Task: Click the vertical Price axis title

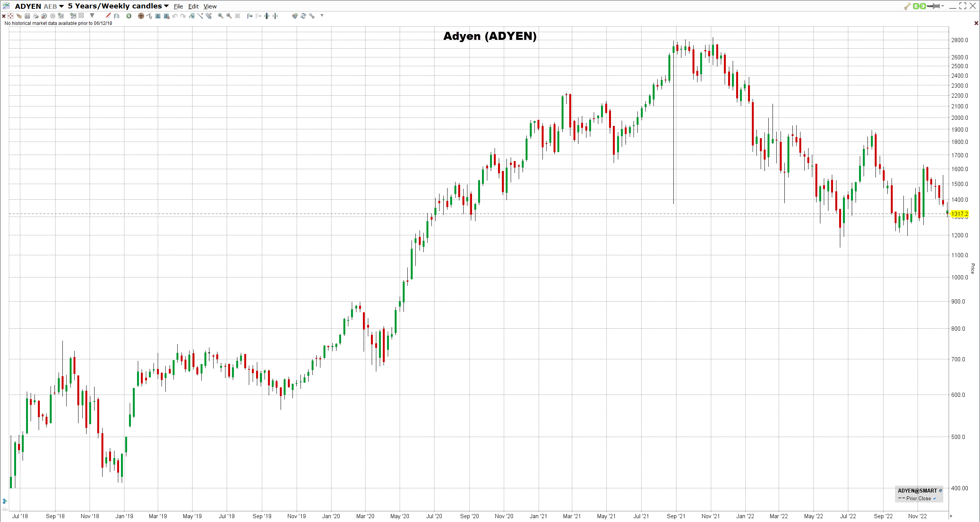Action: (x=973, y=268)
